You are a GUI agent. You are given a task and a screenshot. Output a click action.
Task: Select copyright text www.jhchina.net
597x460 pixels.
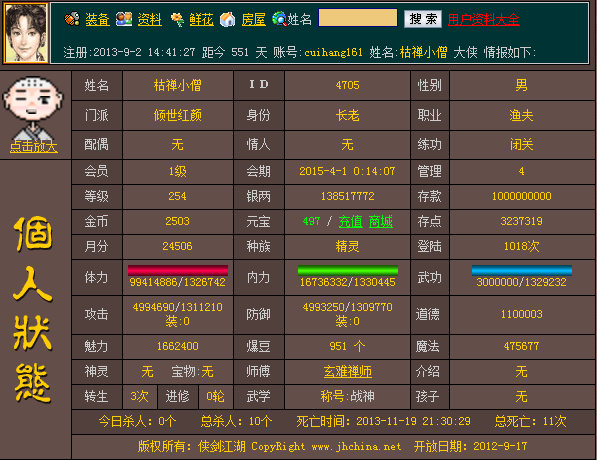356,446
